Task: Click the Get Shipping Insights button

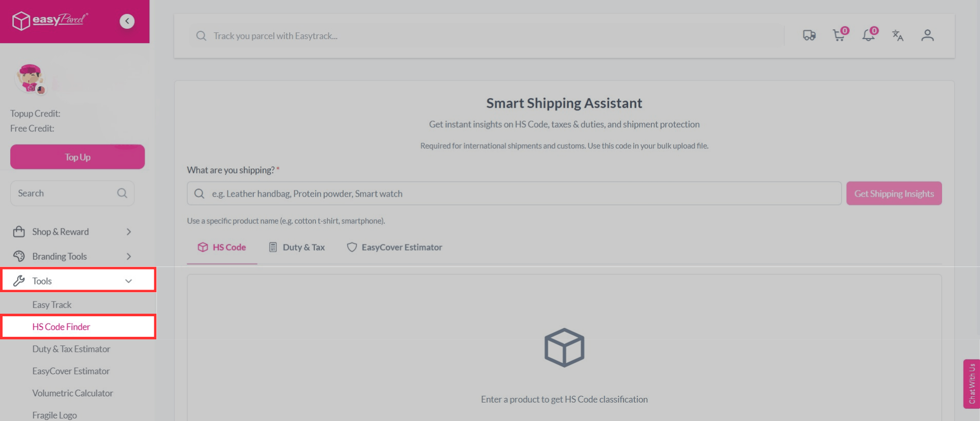Action: click(x=894, y=194)
